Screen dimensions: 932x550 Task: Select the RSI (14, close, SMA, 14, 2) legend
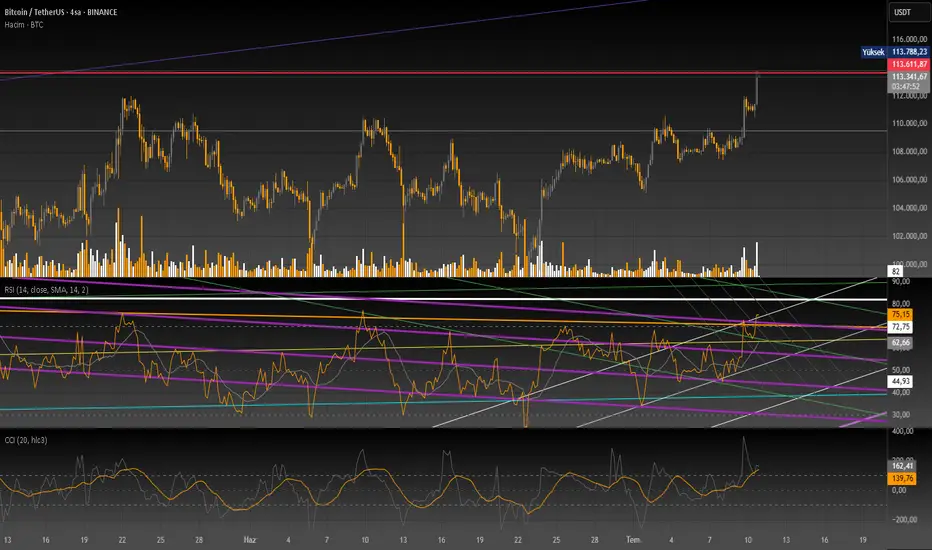point(46,290)
